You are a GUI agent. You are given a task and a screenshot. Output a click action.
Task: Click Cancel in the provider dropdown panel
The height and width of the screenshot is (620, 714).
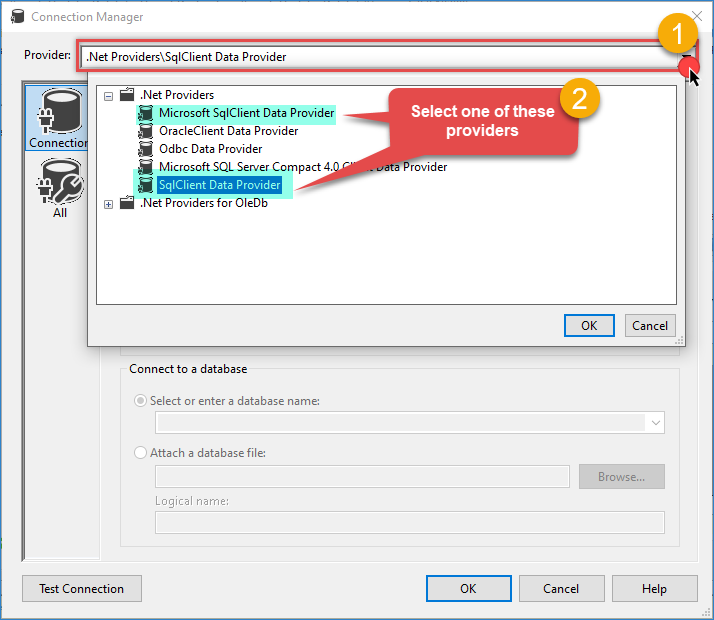point(649,325)
